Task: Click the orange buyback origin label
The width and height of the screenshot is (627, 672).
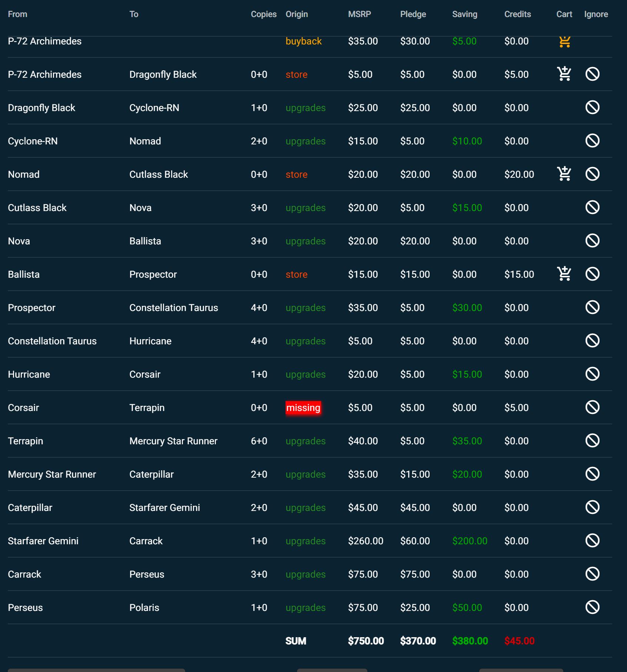Action: [303, 41]
